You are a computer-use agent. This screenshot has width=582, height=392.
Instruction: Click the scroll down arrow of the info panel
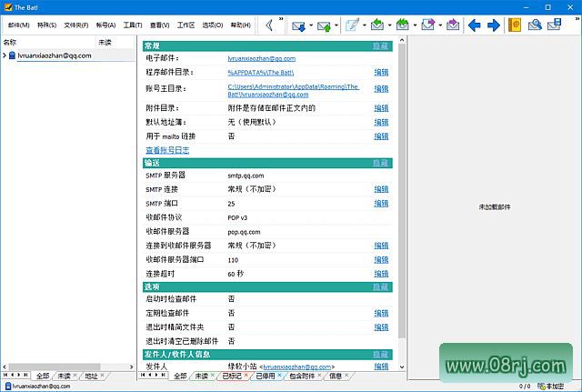point(402,367)
